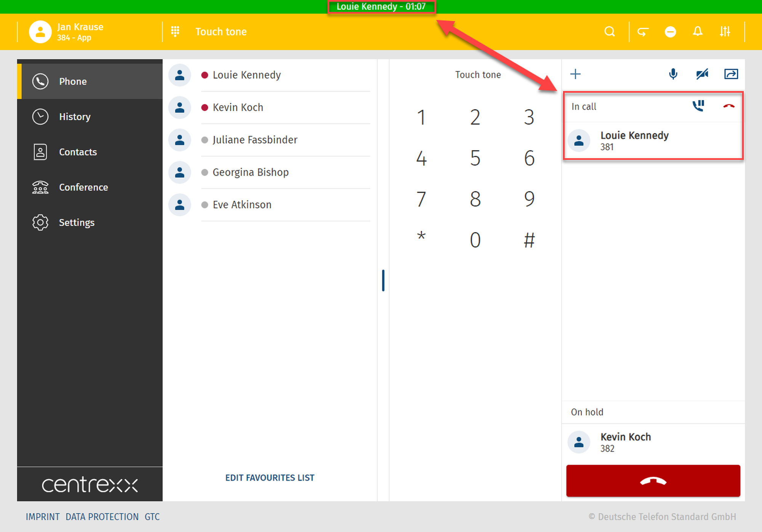Open the dialpad grid icon
Image resolution: width=762 pixels, height=532 pixels.
tap(175, 32)
